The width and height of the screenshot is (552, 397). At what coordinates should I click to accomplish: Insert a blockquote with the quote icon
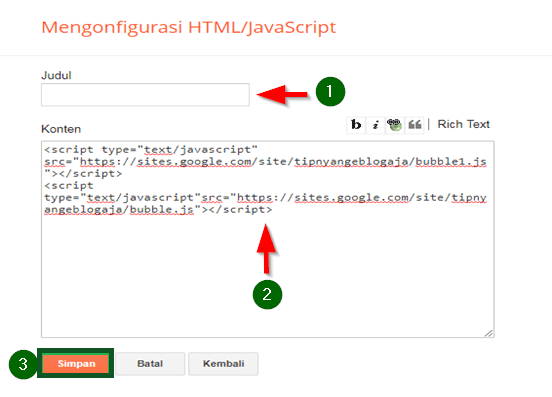(x=414, y=125)
